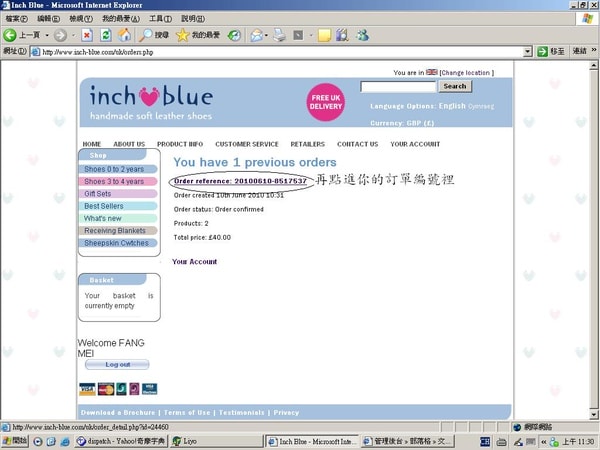The height and width of the screenshot is (450, 600).
Task: Expand the Links toolbar chevron
Action: 594,50
